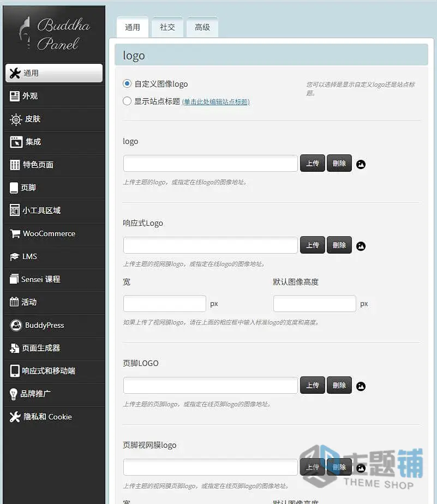Screen dimensions: 437x504
Task: Focus the 宽 width input under 响应式Logo
Action: coord(165,304)
